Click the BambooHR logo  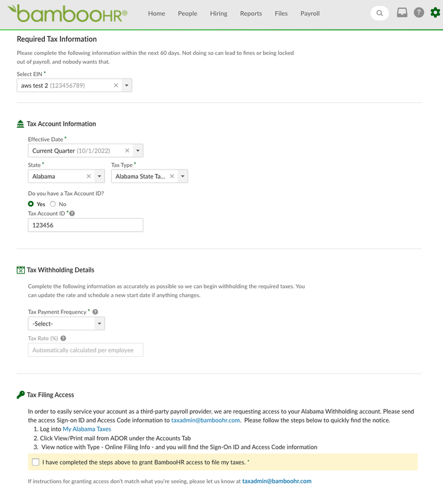[x=67, y=13]
